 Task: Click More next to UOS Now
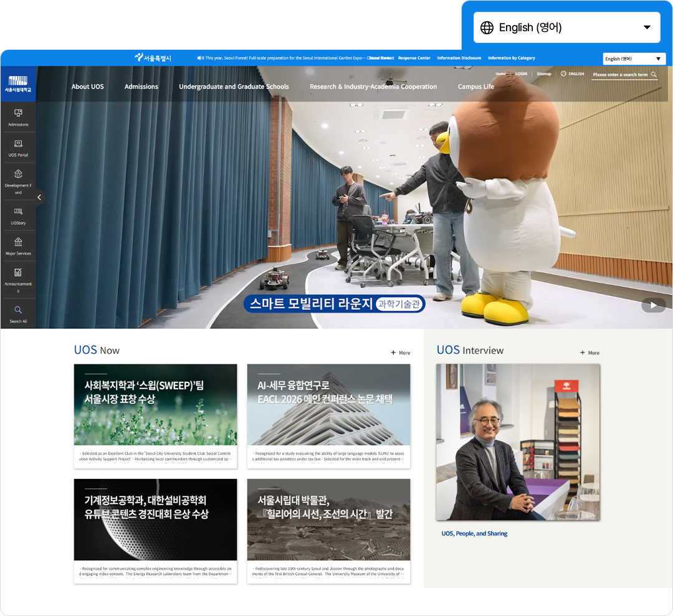pyautogui.click(x=401, y=353)
